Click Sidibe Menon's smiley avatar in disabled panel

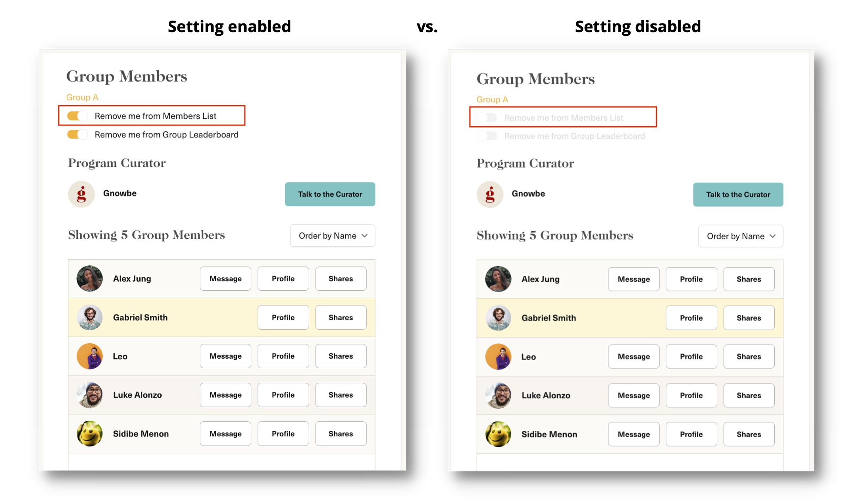click(x=498, y=434)
